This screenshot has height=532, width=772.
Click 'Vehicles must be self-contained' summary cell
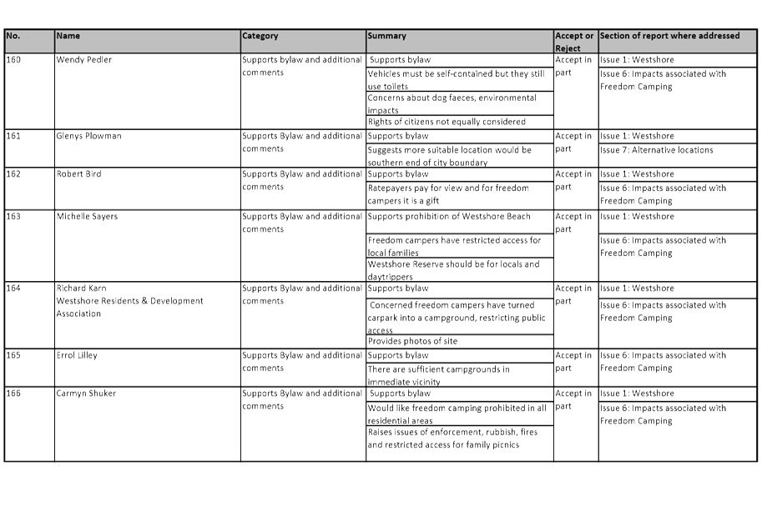click(x=460, y=79)
